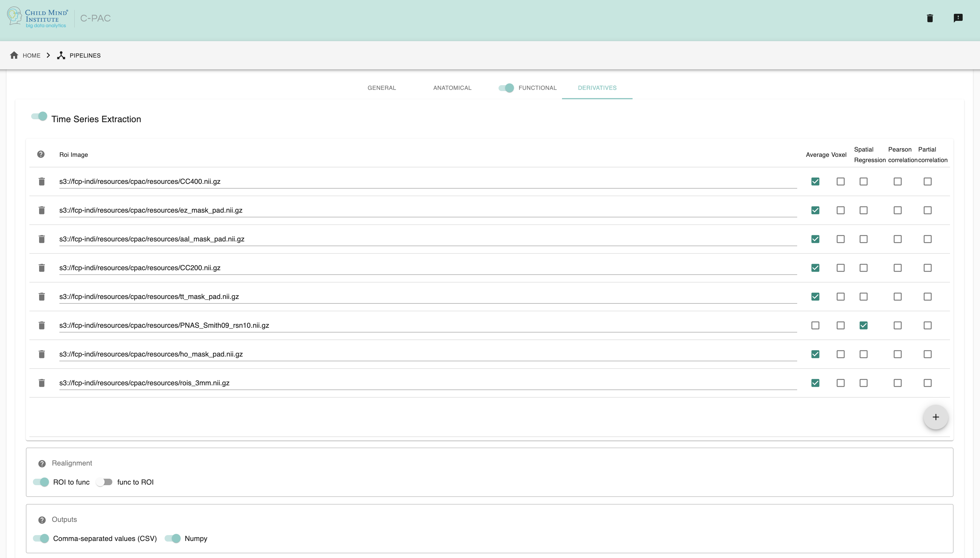Image resolution: width=980 pixels, height=558 pixels.
Task: Open the General tab
Action: coord(382,88)
